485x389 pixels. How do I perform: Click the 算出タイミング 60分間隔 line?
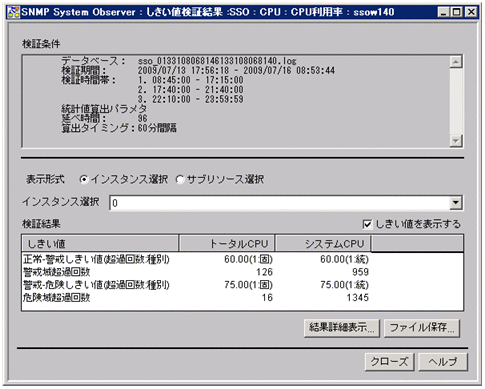pyautogui.click(x=119, y=128)
